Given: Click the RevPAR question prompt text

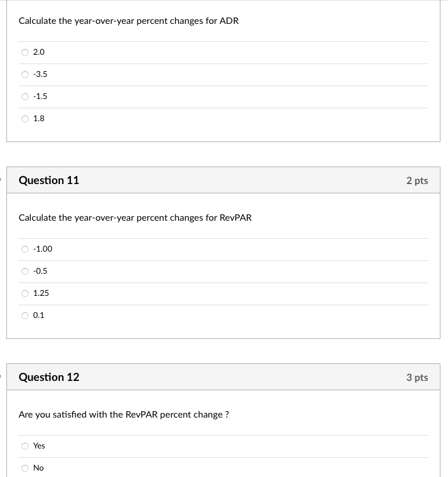Looking at the screenshot, I should 135,217.
